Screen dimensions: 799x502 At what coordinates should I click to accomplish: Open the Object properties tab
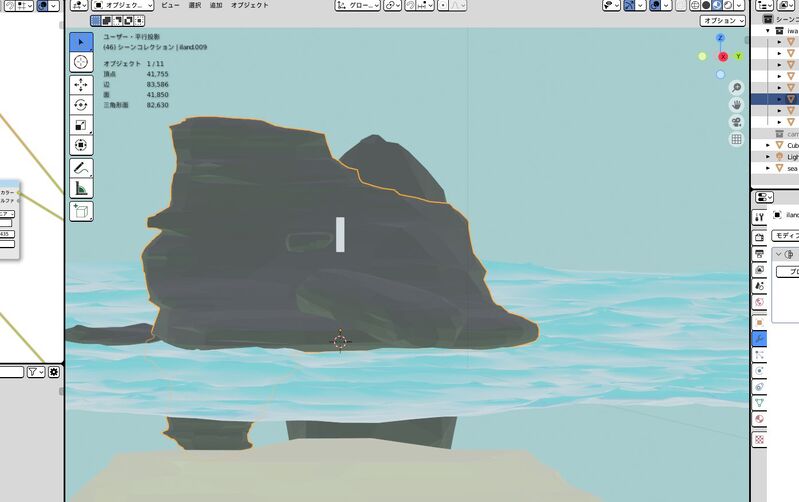[759, 323]
